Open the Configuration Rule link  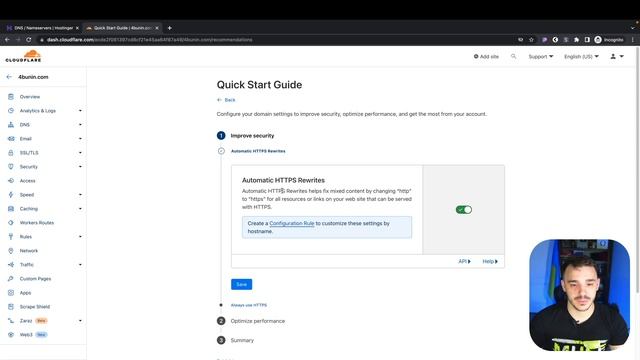coord(292,223)
